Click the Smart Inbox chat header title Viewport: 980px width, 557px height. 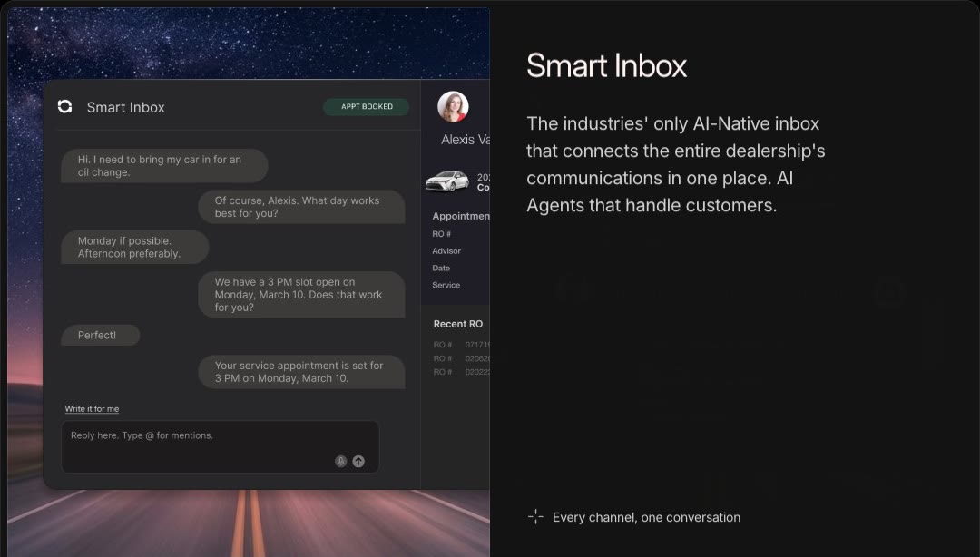click(x=125, y=108)
